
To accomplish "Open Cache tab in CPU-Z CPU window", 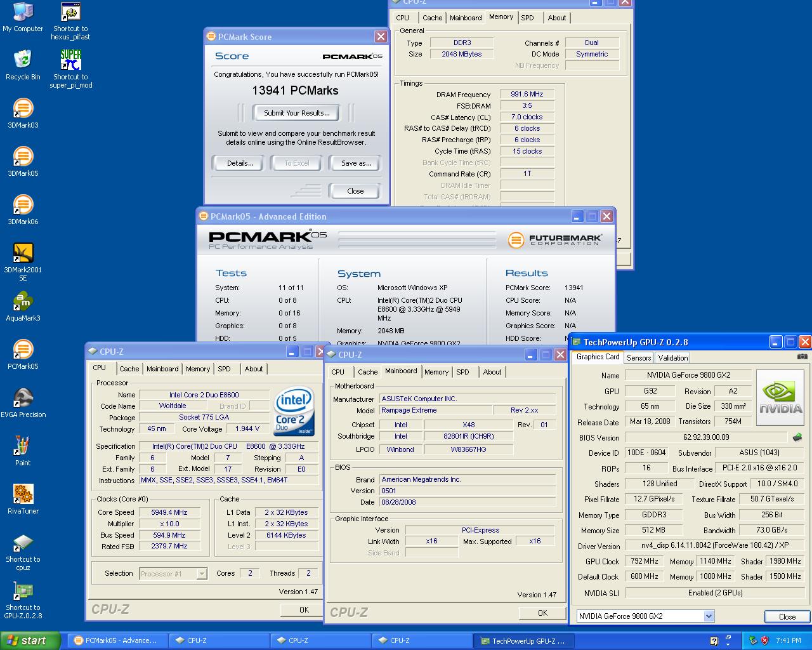I will pos(129,369).
